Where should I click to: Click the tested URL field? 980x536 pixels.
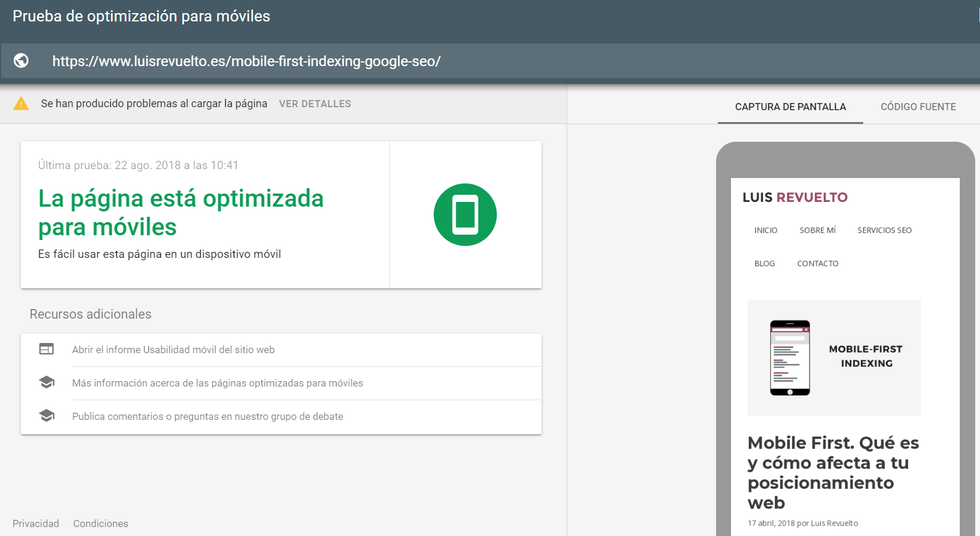[x=247, y=61]
